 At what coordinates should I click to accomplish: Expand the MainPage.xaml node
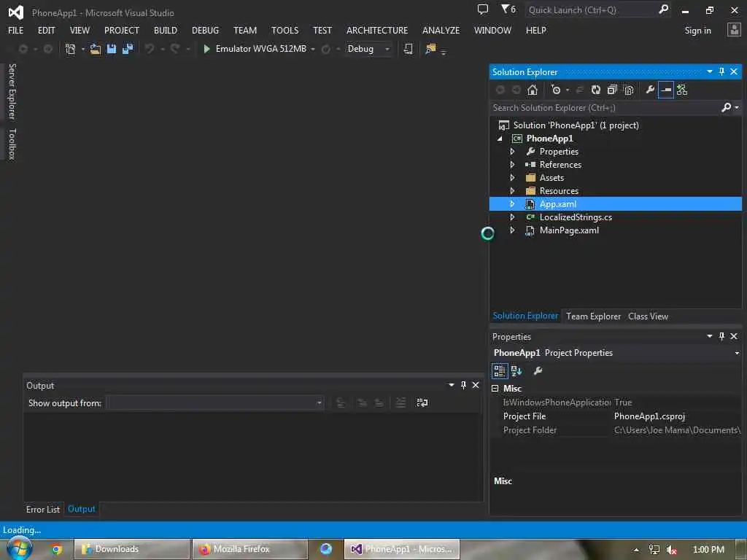pyautogui.click(x=512, y=230)
